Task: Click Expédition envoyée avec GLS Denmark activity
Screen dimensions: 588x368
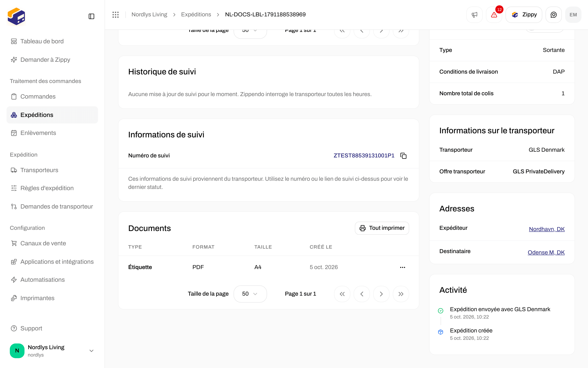Action: pyautogui.click(x=500, y=309)
